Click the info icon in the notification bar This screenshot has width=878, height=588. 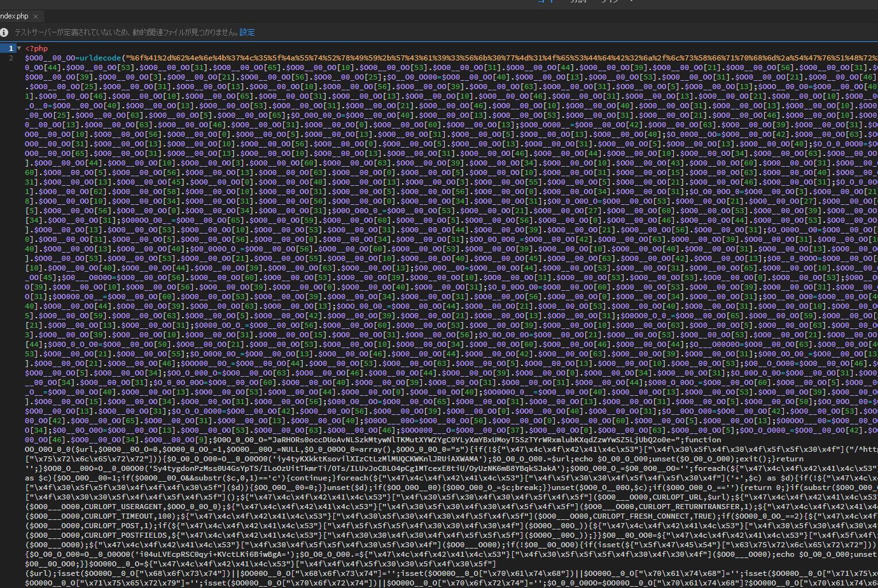4,32
